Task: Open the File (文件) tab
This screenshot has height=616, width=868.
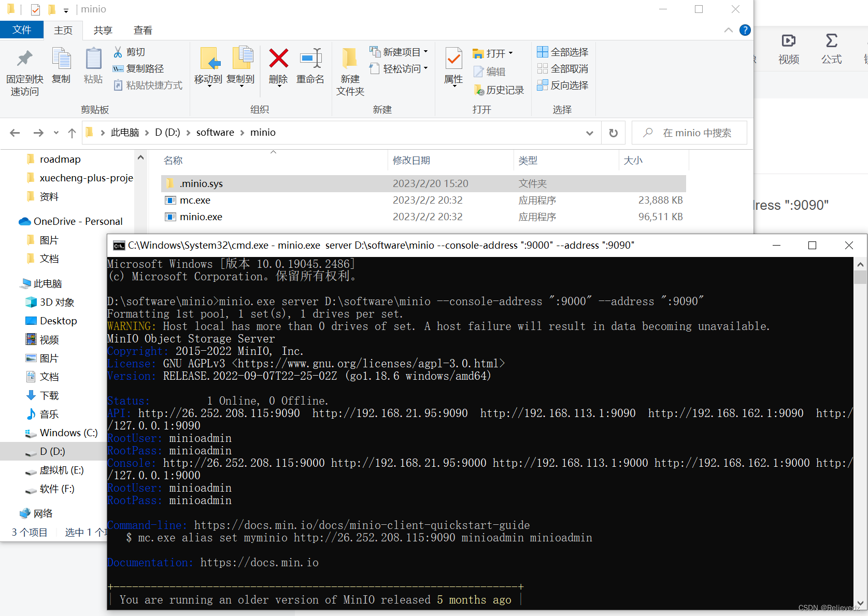Action: click(x=22, y=30)
